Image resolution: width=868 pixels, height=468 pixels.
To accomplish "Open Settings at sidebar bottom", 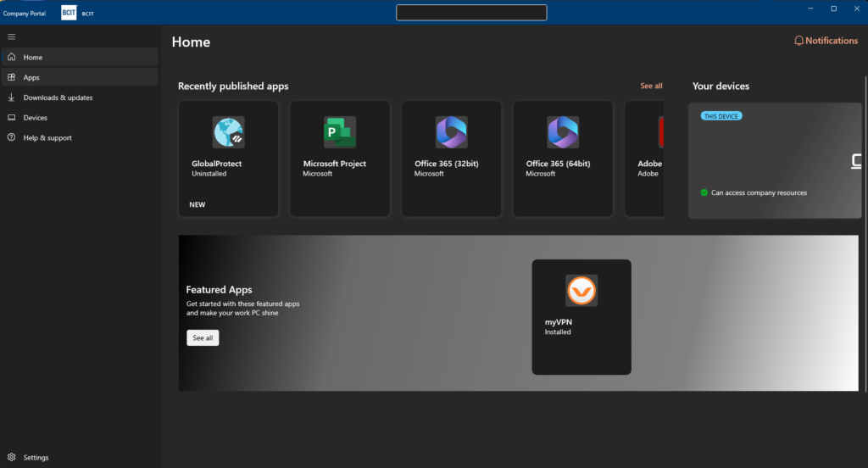I will (x=80, y=457).
